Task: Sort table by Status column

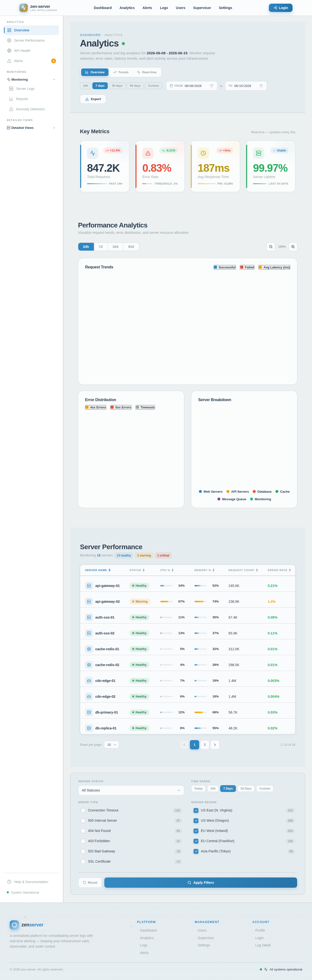Action: (137, 570)
